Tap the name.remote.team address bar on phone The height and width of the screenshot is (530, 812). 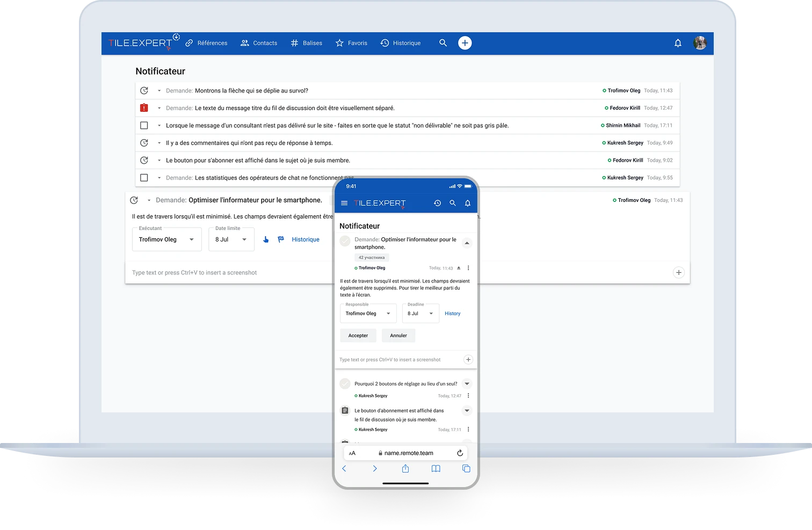(405, 453)
